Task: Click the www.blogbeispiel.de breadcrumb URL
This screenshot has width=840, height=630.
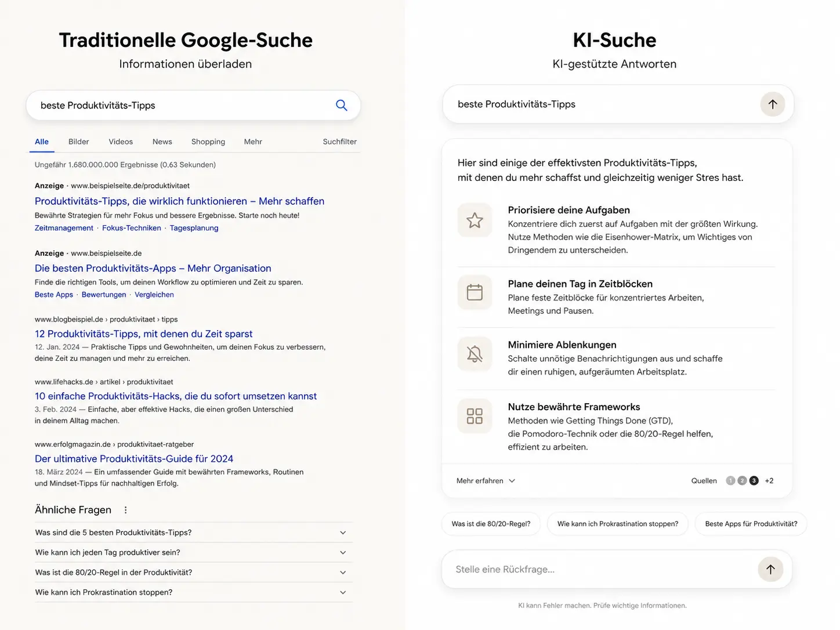Action: [106, 320]
